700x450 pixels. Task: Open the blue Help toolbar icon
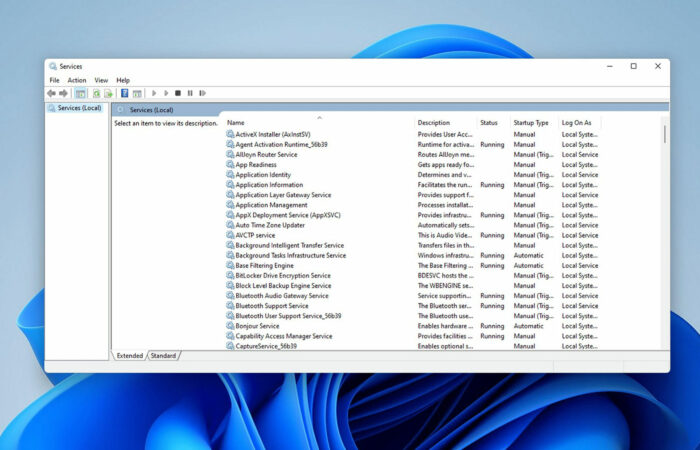point(125,93)
